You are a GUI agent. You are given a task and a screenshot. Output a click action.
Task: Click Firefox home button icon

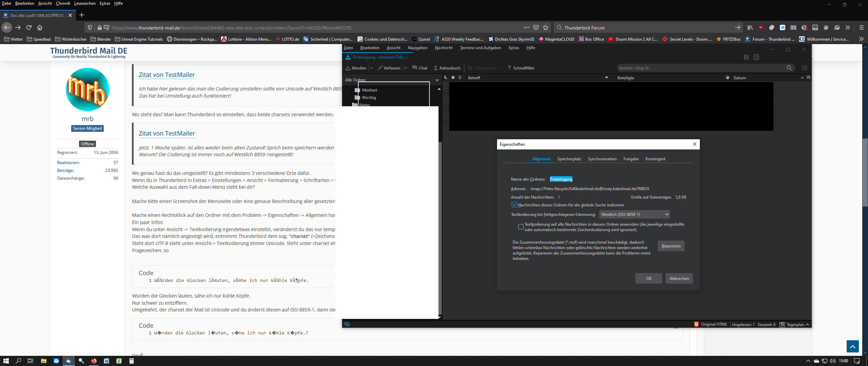tap(40, 28)
